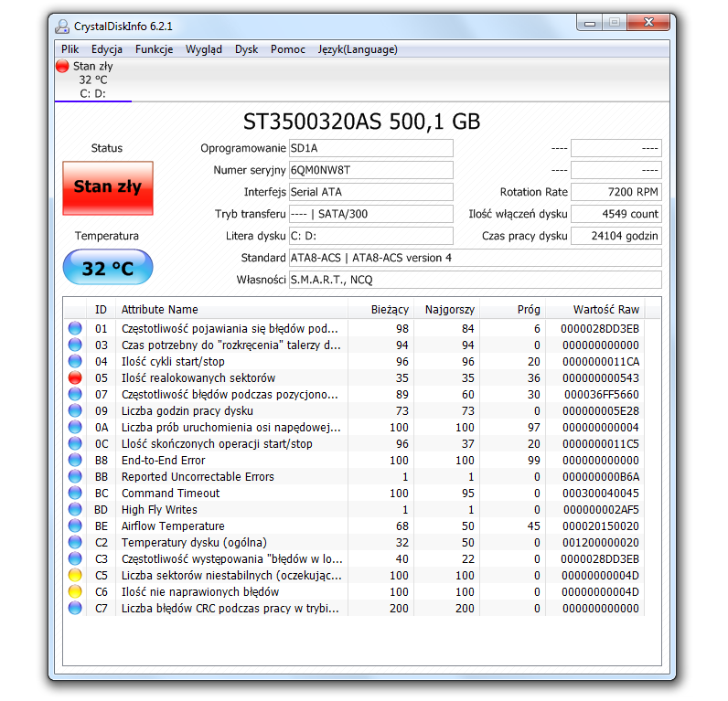728x701 pixels.
Task: Select the 'Ilość nie naprawionych błędów' row
Action: point(355,592)
